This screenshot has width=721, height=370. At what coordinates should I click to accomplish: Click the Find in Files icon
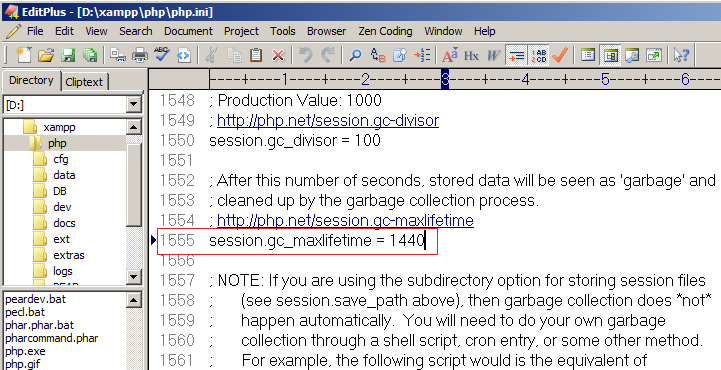coord(400,56)
